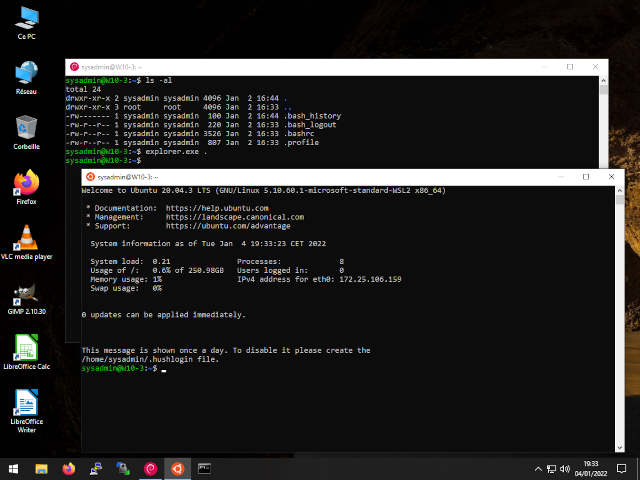Open LibreOffice Calc desktop shortcut
This screenshot has width=640, height=480.
(27, 352)
